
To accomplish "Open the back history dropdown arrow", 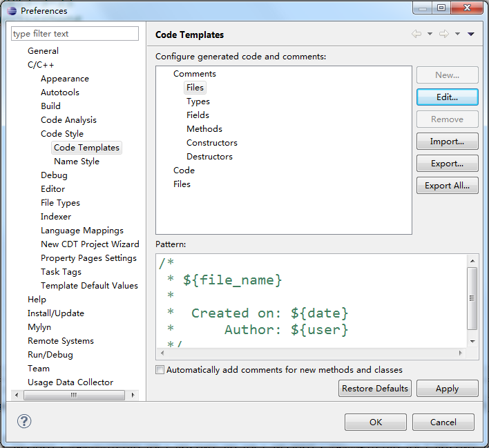I will (430, 34).
